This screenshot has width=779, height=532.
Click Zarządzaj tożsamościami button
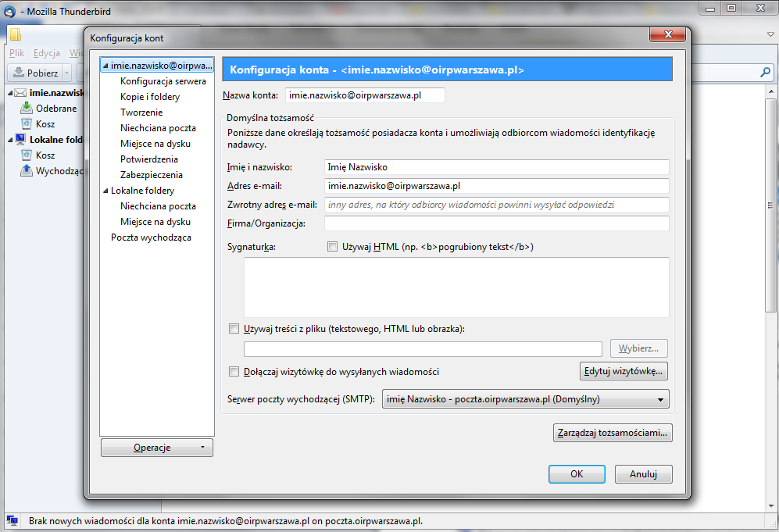pyautogui.click(x=613, y=433)
